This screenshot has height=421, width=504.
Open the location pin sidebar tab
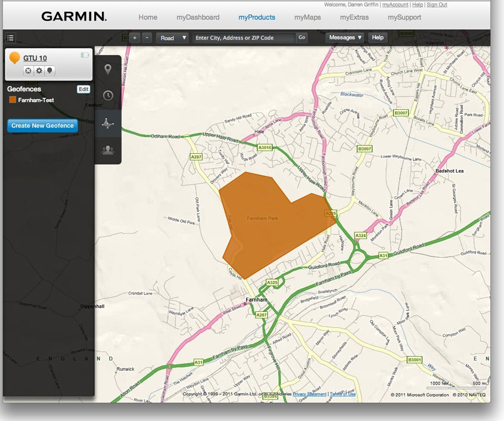(108, 69)
